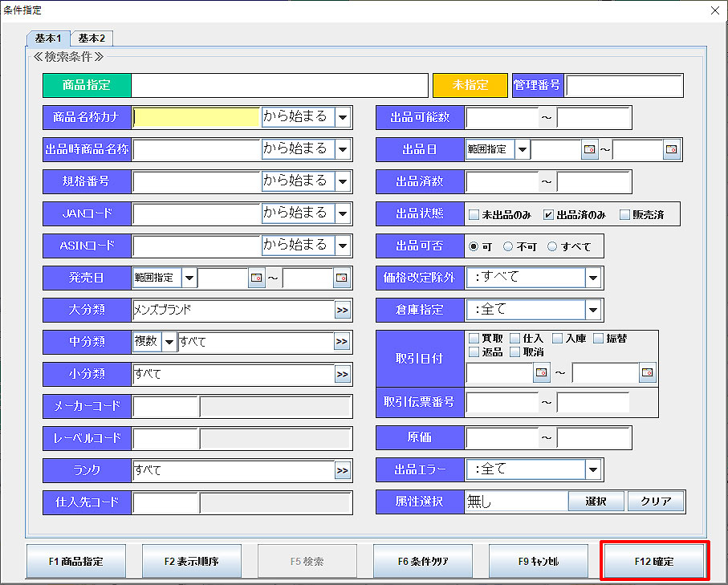Open calendar for 出品日 end date
The width and height of the screenshot is (728, 585).
point(671,149)
